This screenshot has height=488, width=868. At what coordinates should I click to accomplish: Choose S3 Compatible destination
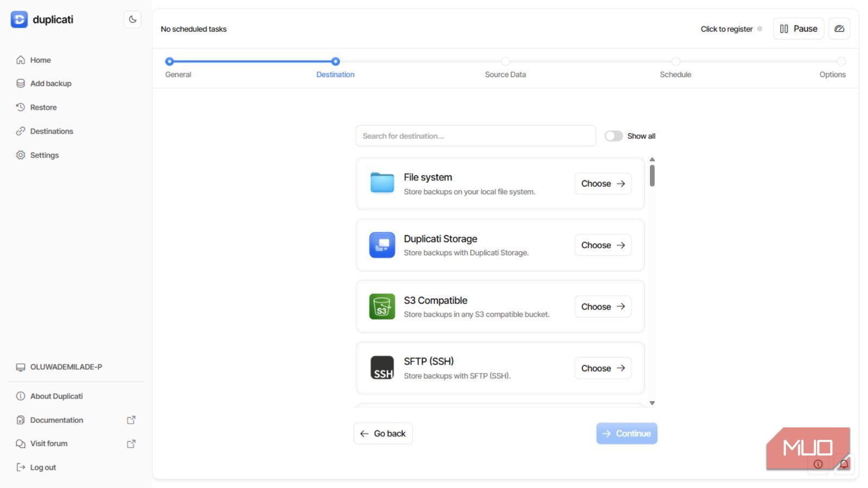coord(603,306)
